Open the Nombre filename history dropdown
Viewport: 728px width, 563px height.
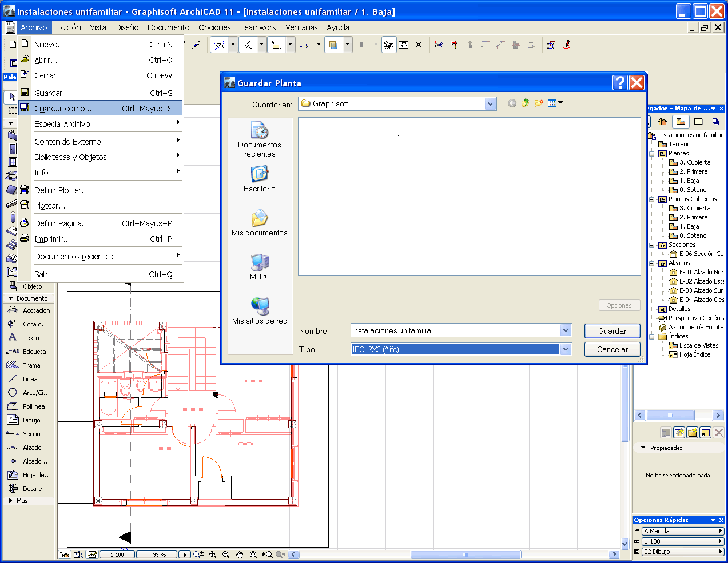pyautogui.click(x=566, y=330)
